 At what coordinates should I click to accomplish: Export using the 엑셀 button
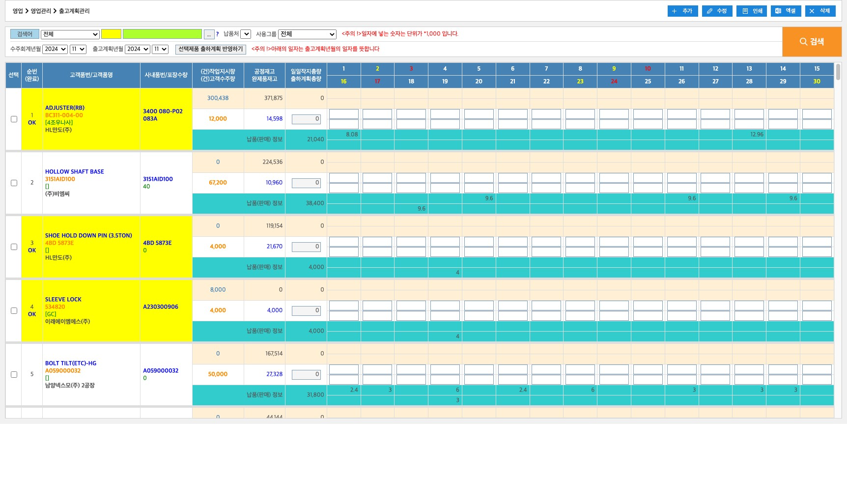pyautogui.click(x=786, y=11)
